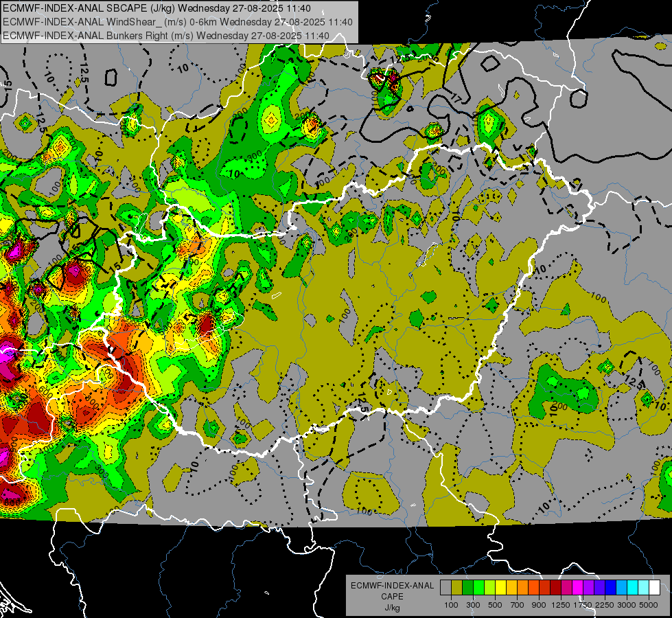Pick the purple swatch right of the 1750 tick
The height and width of the screenshot is (618, 672).
[x=588, y=587]
